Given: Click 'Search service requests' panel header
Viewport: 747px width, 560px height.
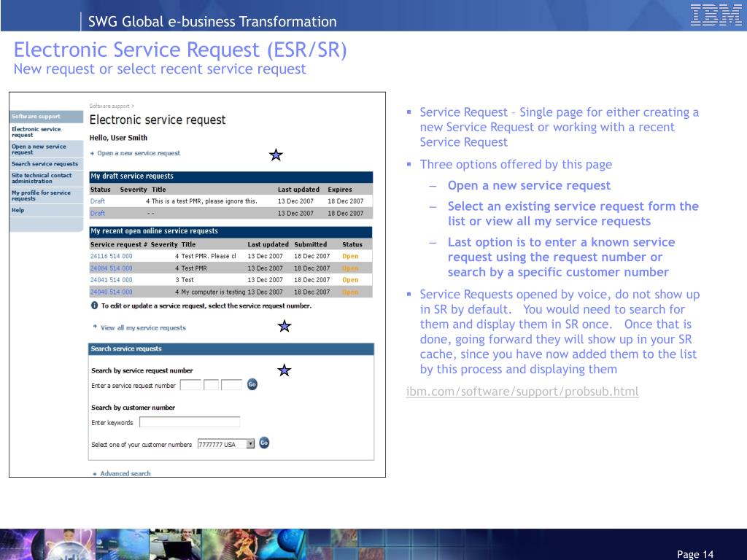Looking at the screenshot, I should pos(231,349).
